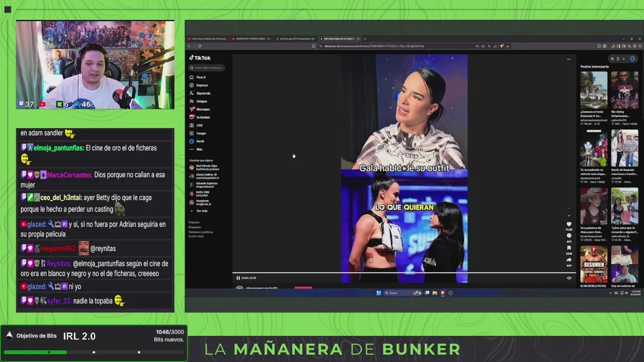Share the video via arrow icon

569,260
